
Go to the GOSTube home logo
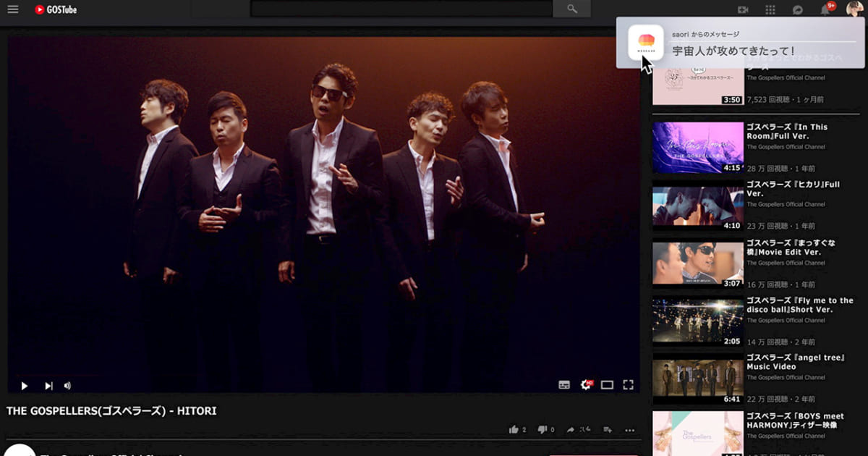click(x=56, y=9)
